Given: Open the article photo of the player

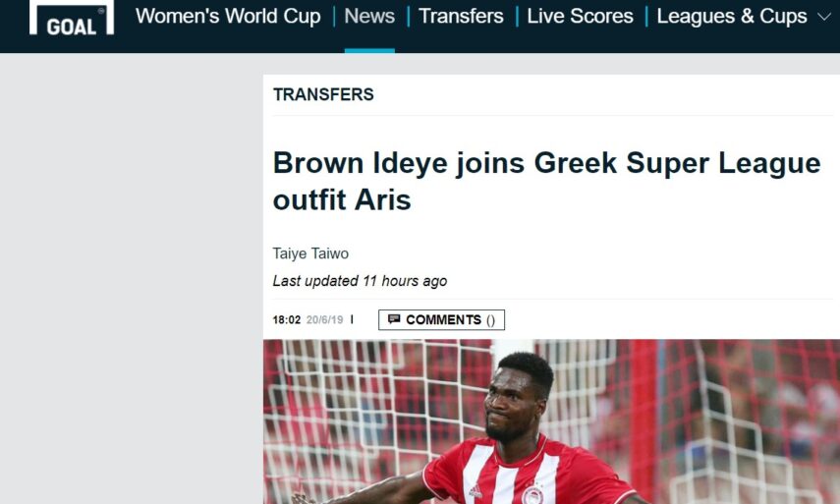Looking at the screenshot, I should pyautogui.click(x=551, y=421).
